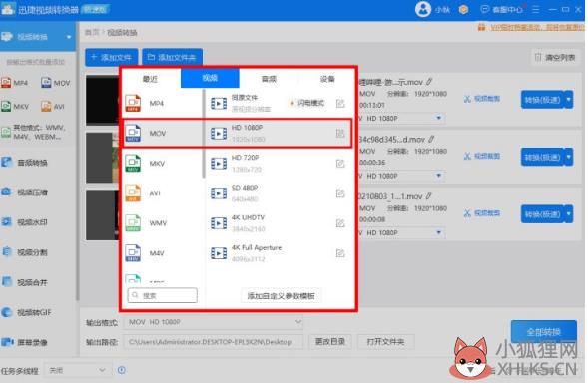Rename 0210803_1...1.mov with pencil icon
The width and height of the screenshot is (588, 385).
coord(428,196)
